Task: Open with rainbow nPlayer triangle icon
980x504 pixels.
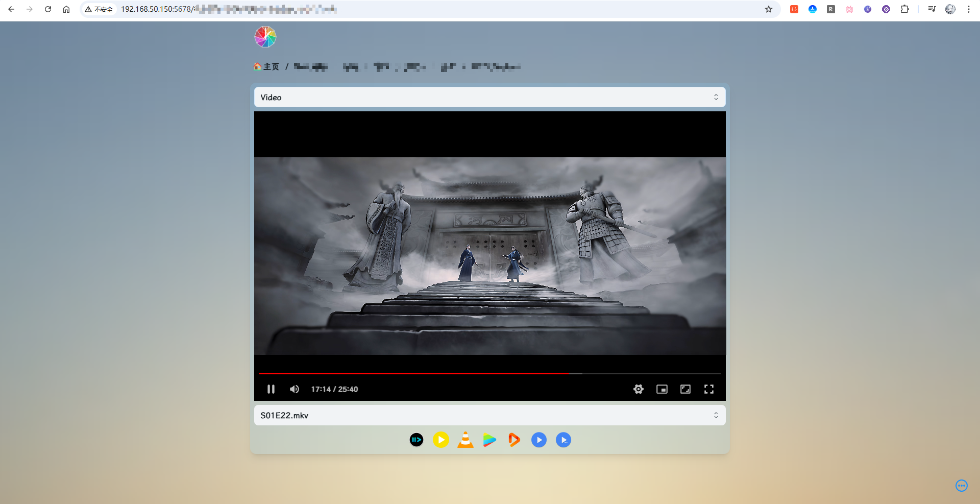Action: coord(489,440)
